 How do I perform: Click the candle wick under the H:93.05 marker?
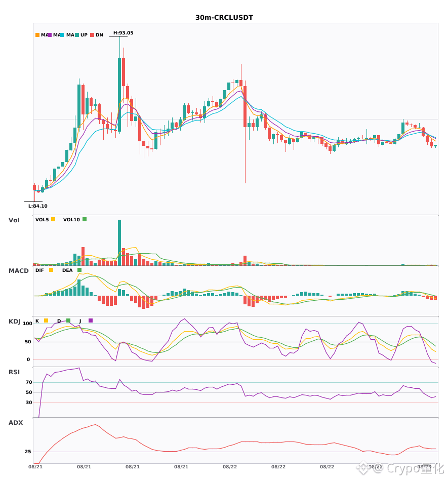(119, 47)
